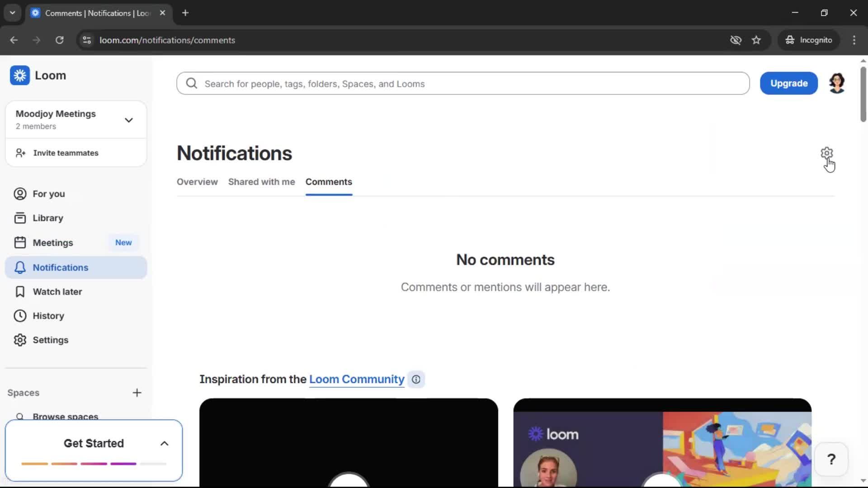Select the Notifications bell icon
Screen dimensions: 868x488
pos(20,267)
